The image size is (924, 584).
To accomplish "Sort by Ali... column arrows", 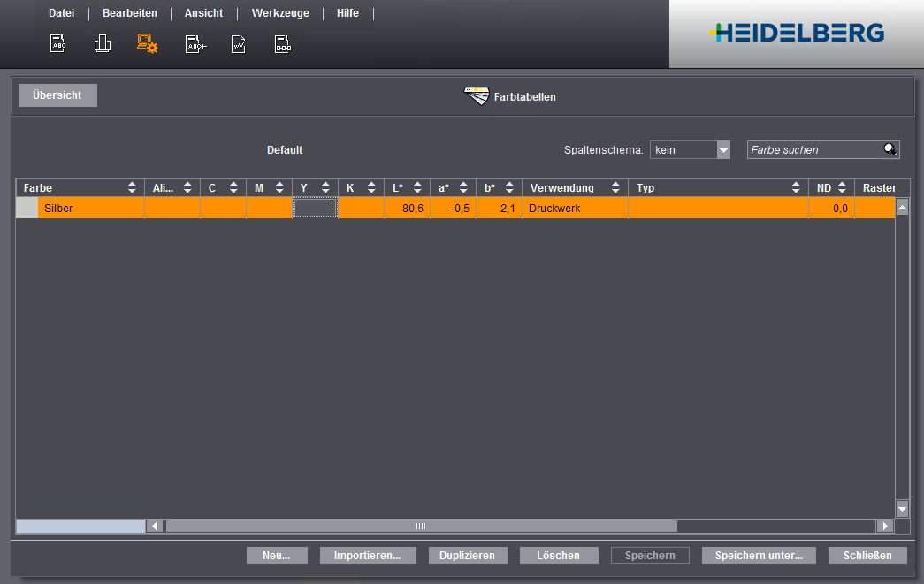I will [188, 188].
